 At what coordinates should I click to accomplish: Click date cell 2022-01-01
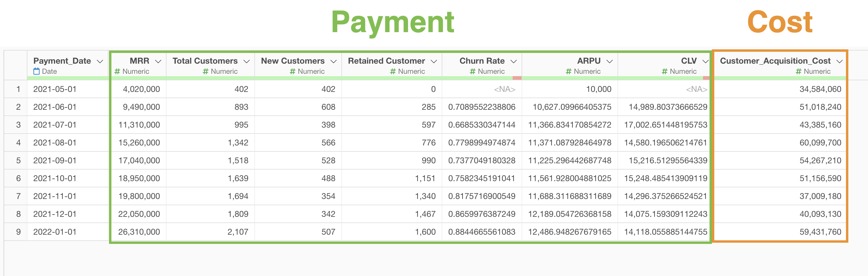[x=55, y=232]
